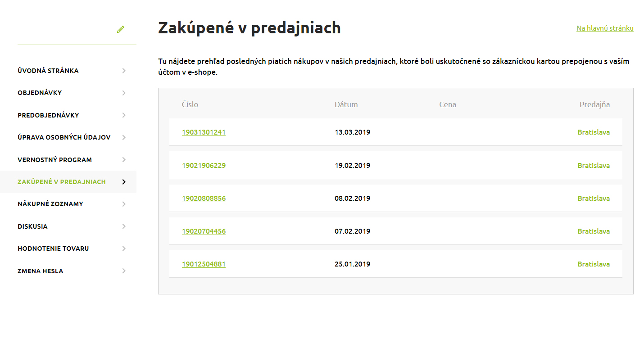Expand the OBJEDNÁVKY section chevron

[124, 93]
